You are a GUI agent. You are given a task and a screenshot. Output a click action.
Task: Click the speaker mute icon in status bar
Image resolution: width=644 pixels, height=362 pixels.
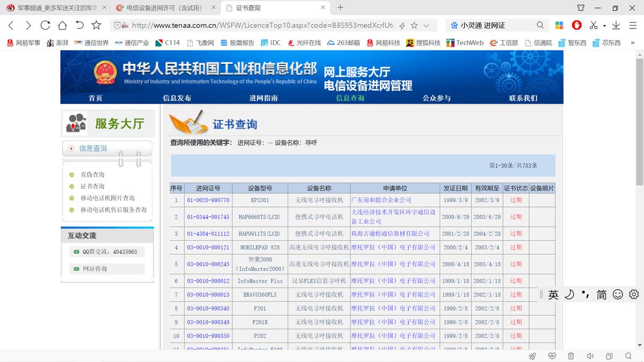point(590,356)
